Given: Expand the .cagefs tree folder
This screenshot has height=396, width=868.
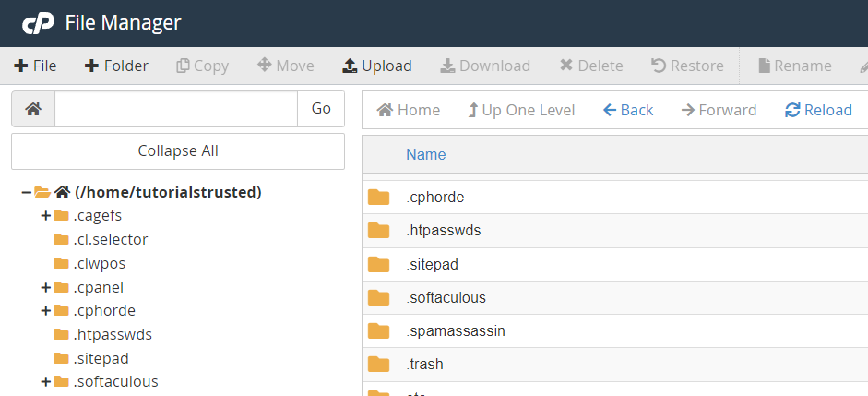Looking at the screenshot, I should tap(46, 215).
